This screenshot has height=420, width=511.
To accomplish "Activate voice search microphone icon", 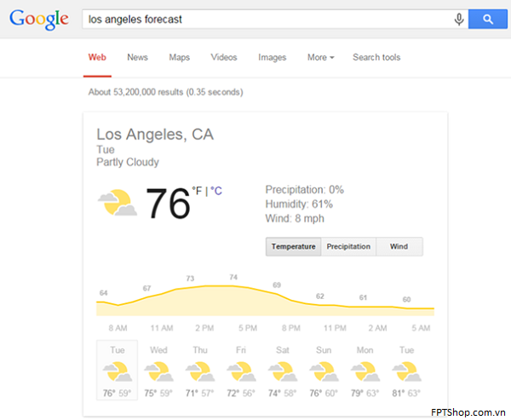I will 459,20.
